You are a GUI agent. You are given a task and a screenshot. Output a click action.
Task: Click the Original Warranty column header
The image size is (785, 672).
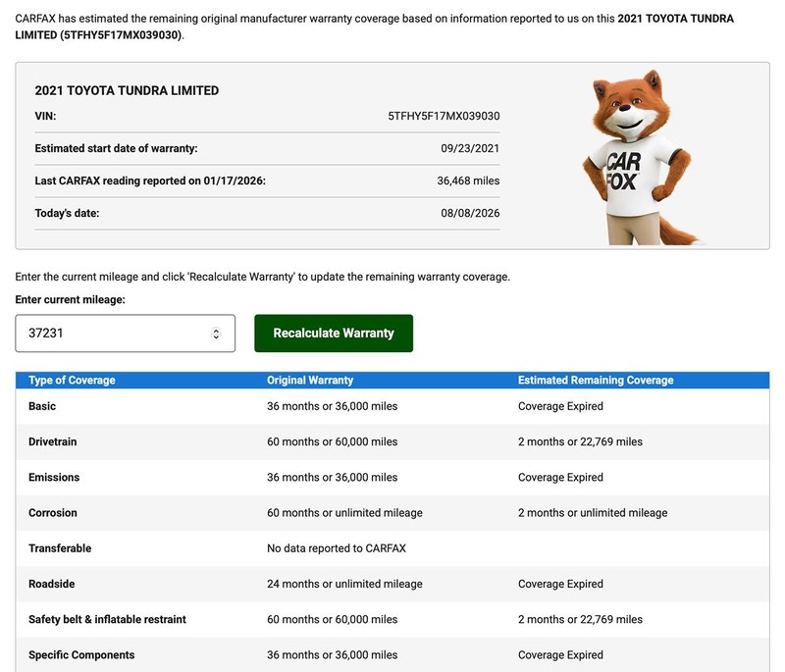[310, 381]
